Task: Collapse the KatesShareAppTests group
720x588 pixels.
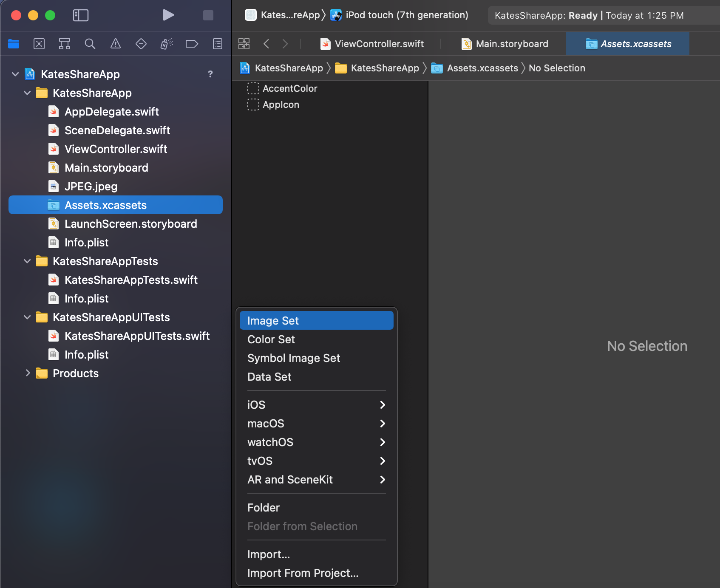Action: pyautogui.click(x=27, y=261)
